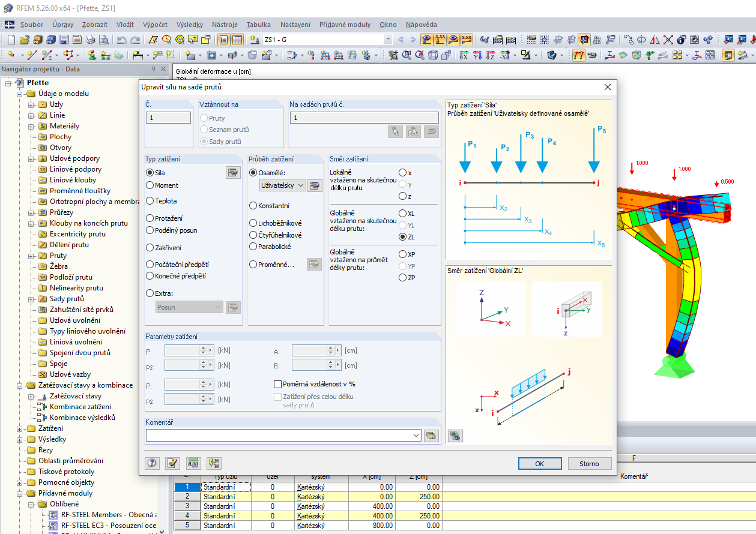This screenshot has width=756, height=534.
Task: Click the pick member set arrow icon
Action: tap(395, 131)
